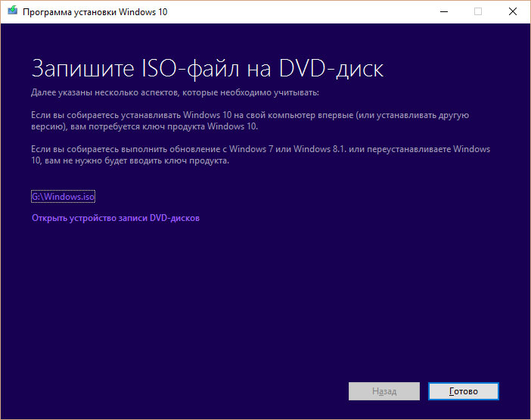The width and height of the screenshot is (531, 420).
Task: Close the Windows 10 setup window
Action: [x=513, y=11]
